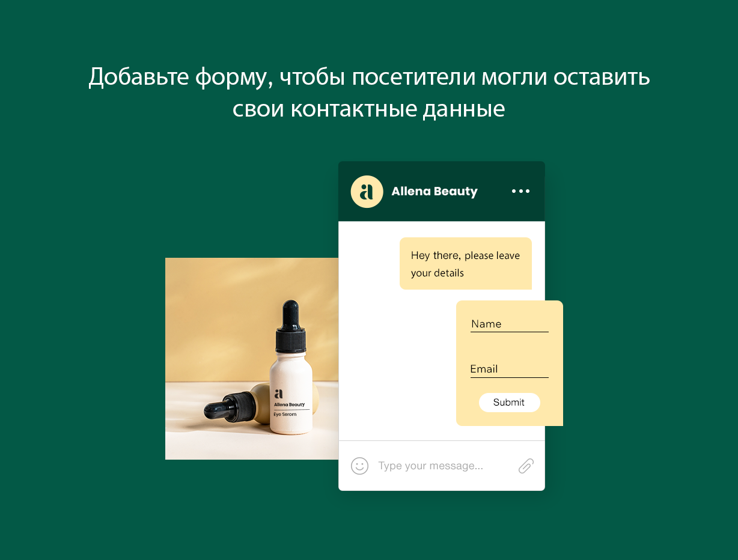The height and width of the screenshot is (560, 738).
Task: Click the dropper cap of the lying bottle
Action: click(x=226, y=407)
